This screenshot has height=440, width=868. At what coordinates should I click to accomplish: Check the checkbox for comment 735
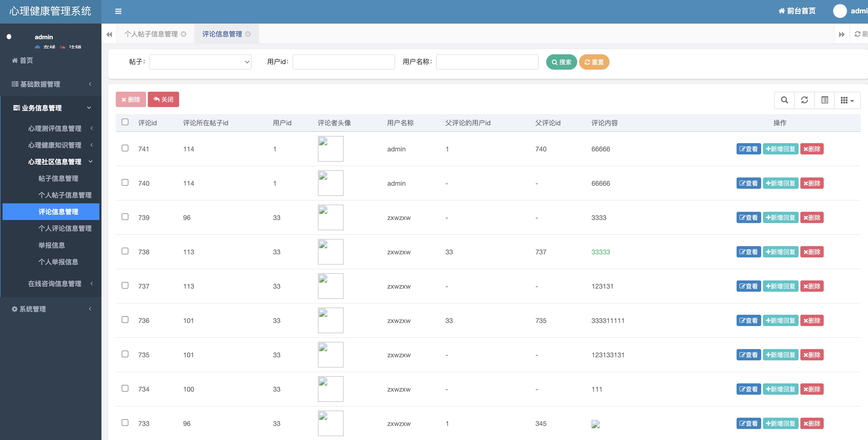click(x=125, y=354)
